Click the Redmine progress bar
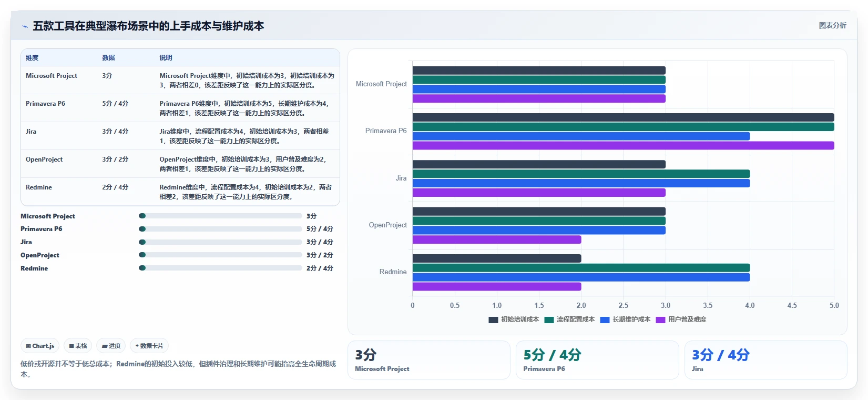The image size is (868, 400). (220, 268)
